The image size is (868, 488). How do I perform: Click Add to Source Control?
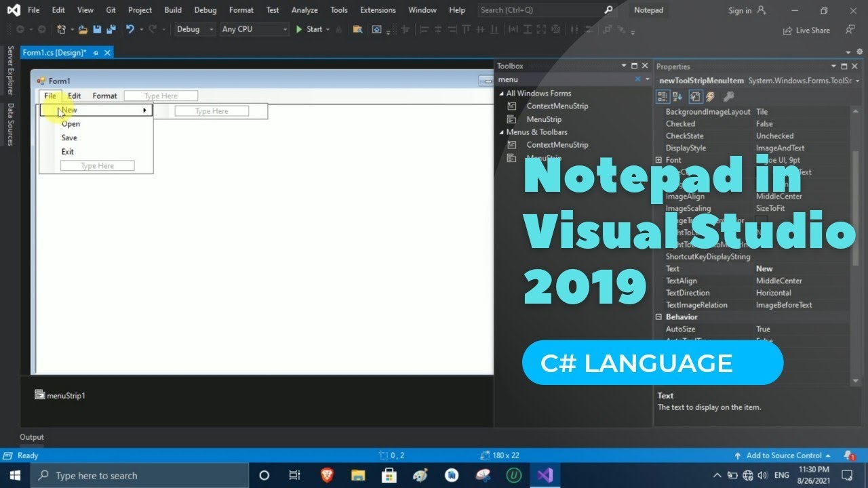coord(783,455)
